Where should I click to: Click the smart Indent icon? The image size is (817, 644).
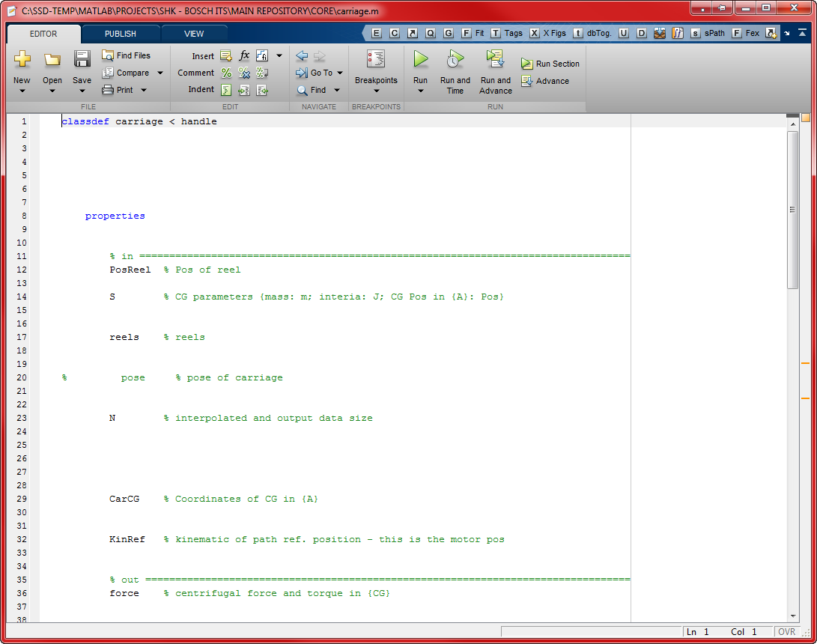point(226,90)
